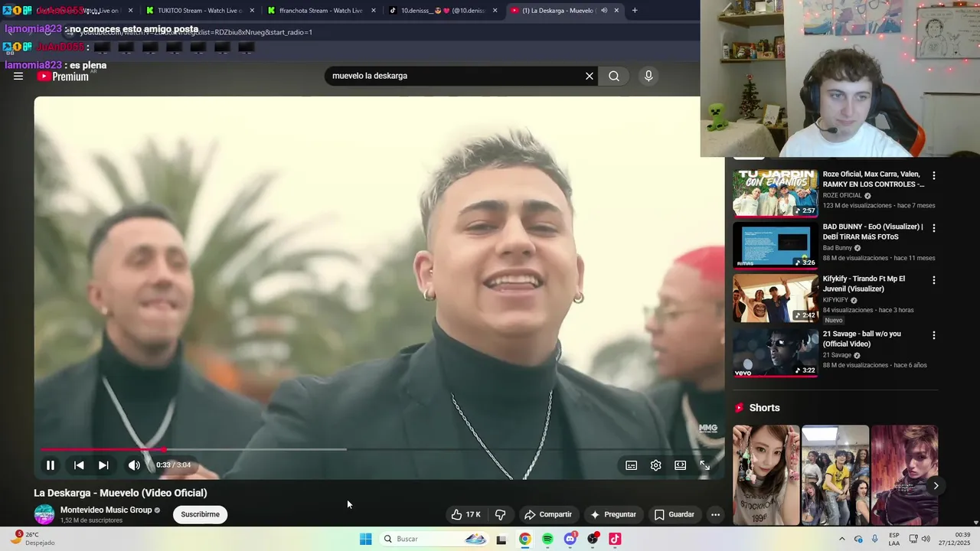Open Spotify from the taskbar
The height and width of the screenshot is (551, 980).
pos(547,539)
